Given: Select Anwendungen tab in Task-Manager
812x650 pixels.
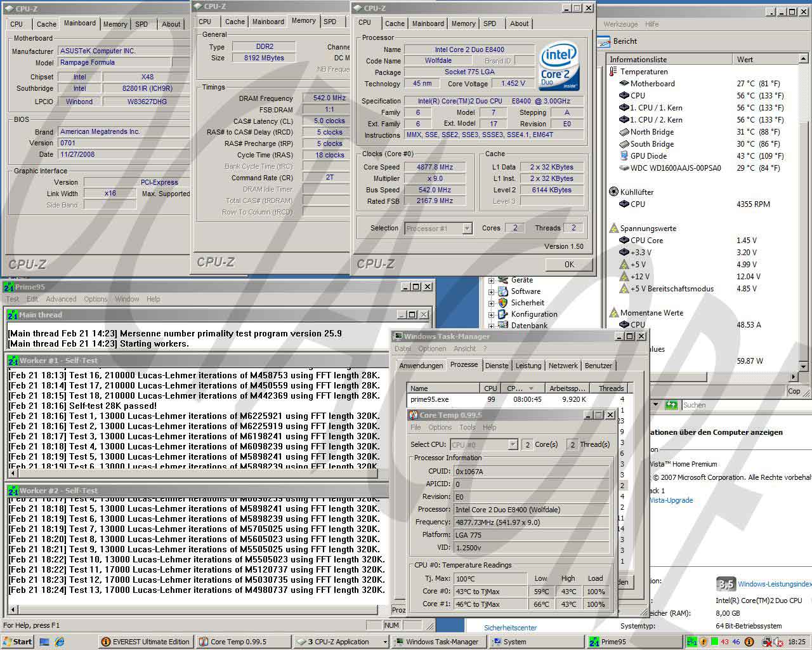Looking at the screenshot, I should click(421, 366).
